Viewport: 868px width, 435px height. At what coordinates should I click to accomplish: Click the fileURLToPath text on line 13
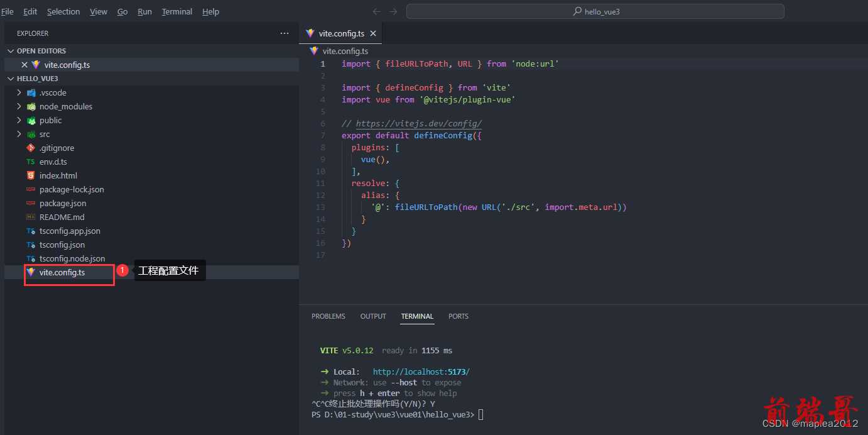pos(426,207)
